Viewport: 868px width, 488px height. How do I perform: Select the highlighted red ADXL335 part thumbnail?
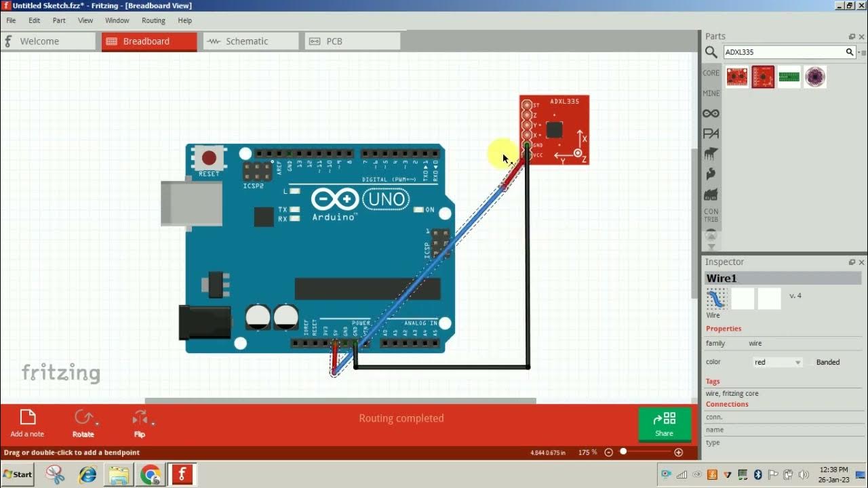point(763,77)
